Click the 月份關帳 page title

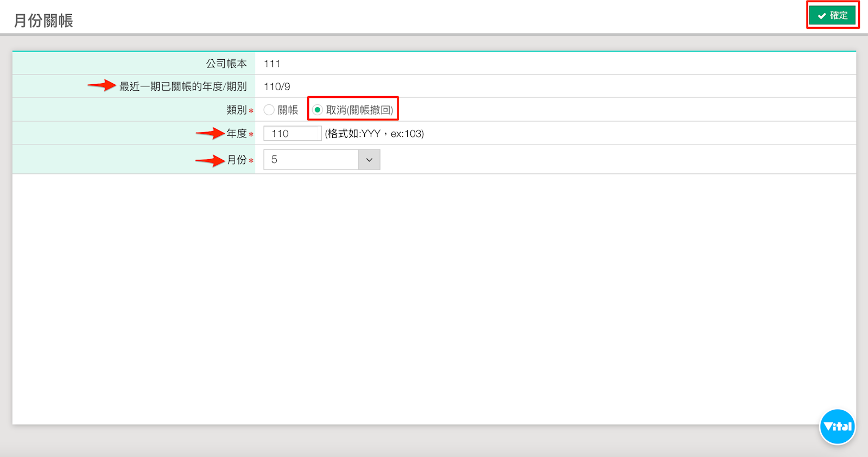point(43,21)
